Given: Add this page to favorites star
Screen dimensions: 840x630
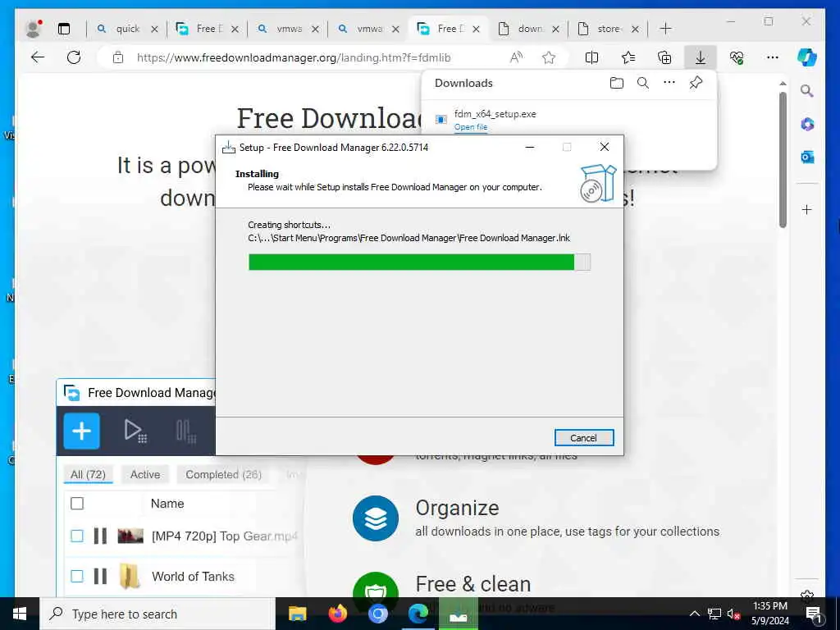Looking at the screenshot, I should click(x=549, y=57).
